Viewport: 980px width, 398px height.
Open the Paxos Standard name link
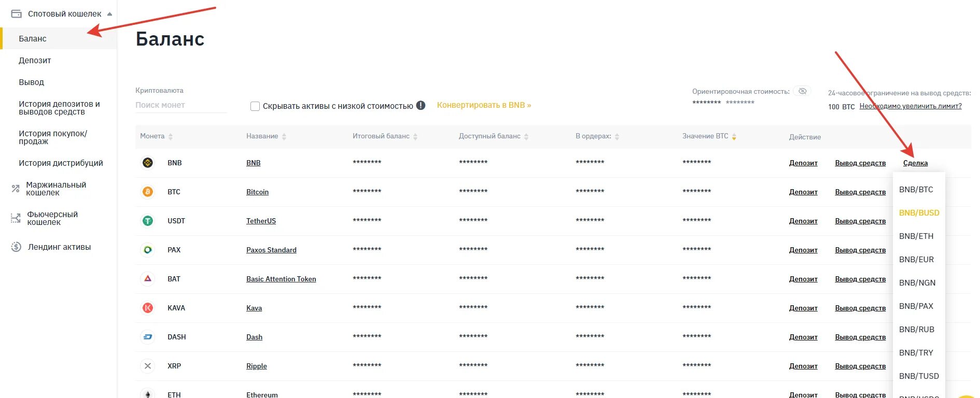point(271,250)
